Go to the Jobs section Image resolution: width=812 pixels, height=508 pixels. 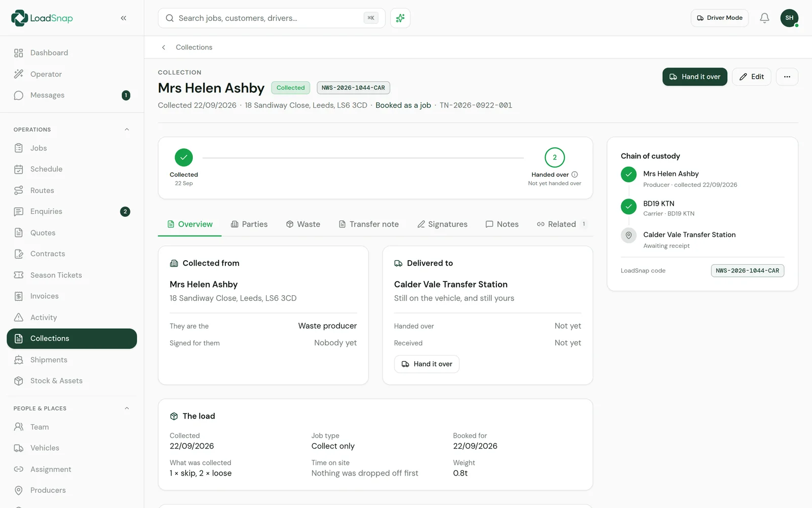tap(72, 148)
